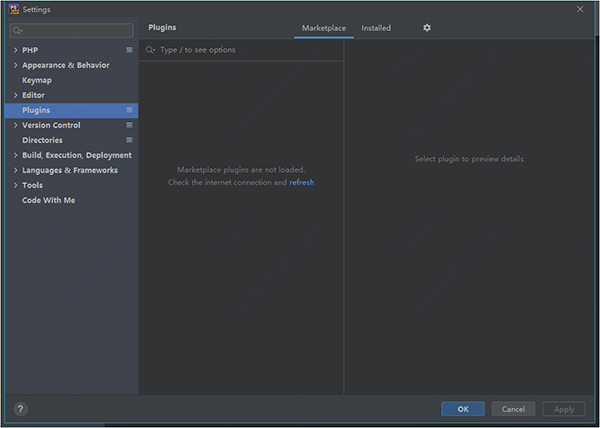Click the project-level icon beside Directories

(129, 140)
